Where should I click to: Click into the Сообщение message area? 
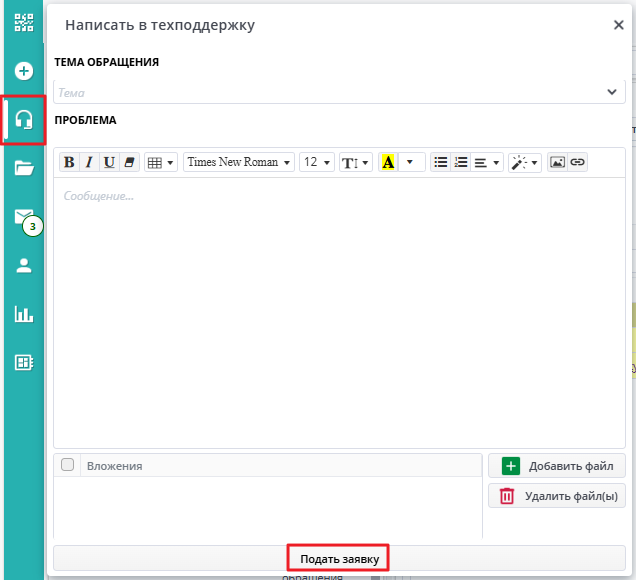339,312
